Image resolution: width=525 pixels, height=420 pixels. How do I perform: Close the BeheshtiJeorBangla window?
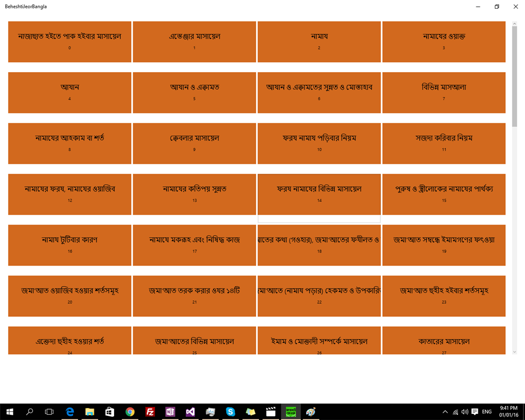[x=516, y=7]
